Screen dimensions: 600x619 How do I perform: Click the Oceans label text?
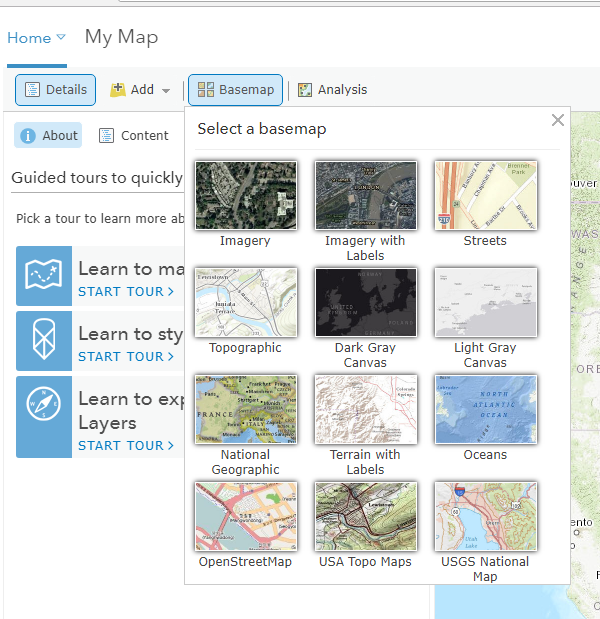[485, 455]
